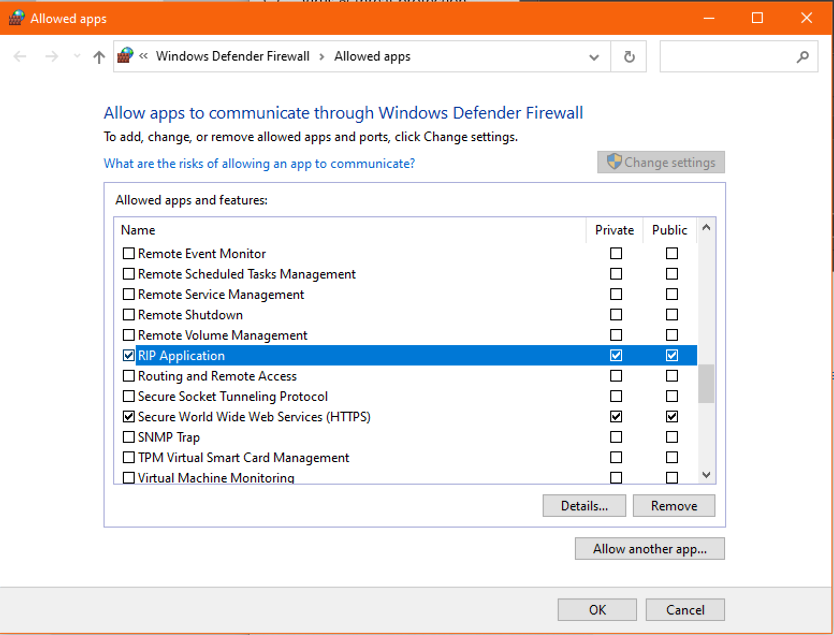Click the Public column header
This screenshot has width=834, height=635.
pyautogui.click(x=670, y=230)
